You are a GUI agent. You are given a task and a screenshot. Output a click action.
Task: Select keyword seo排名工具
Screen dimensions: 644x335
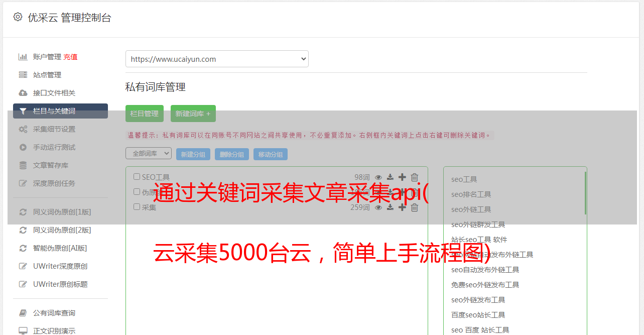[471, 194]
